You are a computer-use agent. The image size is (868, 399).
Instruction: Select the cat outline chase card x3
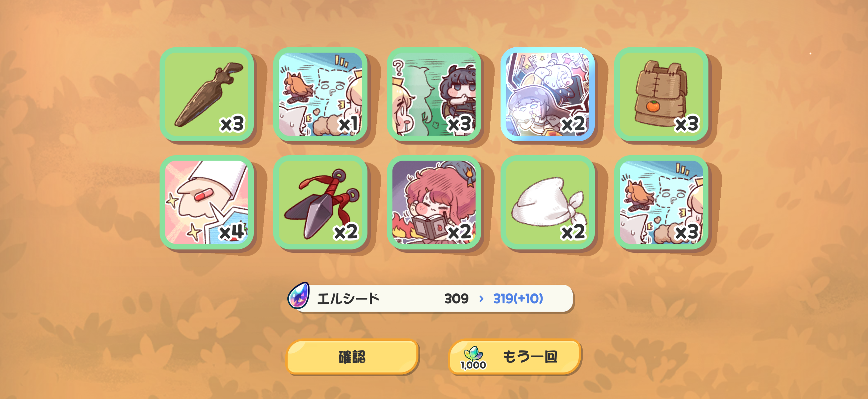pyautogui.click(x=661, y=202)
